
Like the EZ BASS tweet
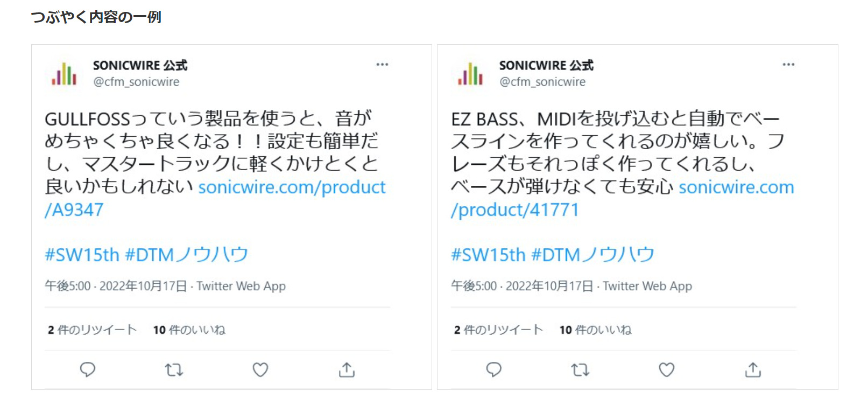pyautogui.click(x=667, y=369)
